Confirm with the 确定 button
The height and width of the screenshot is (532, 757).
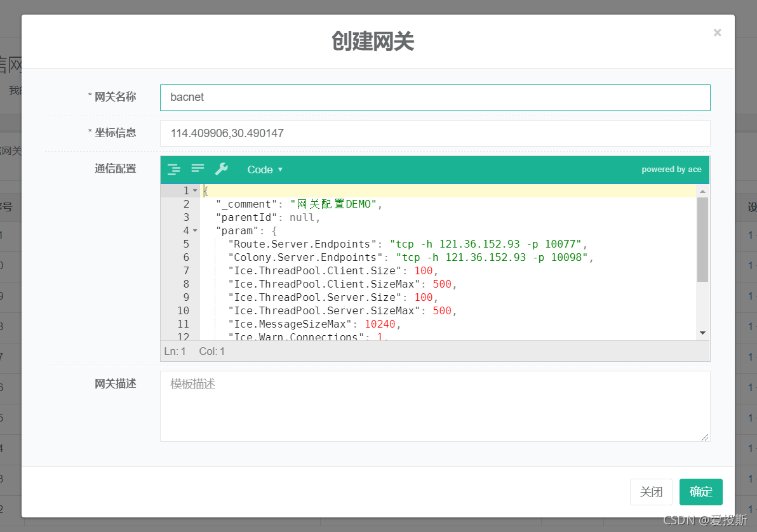tap(700, 492)
